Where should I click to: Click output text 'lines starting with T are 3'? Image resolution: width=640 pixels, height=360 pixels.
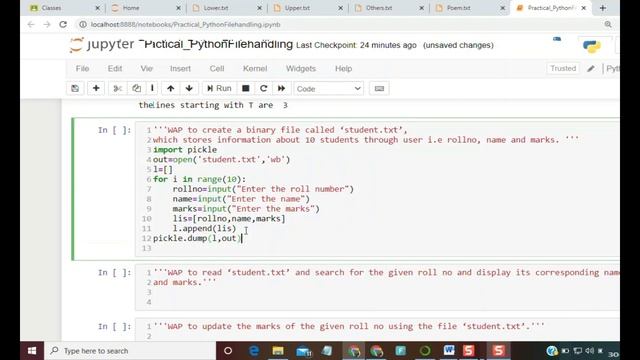pos(213,105)
